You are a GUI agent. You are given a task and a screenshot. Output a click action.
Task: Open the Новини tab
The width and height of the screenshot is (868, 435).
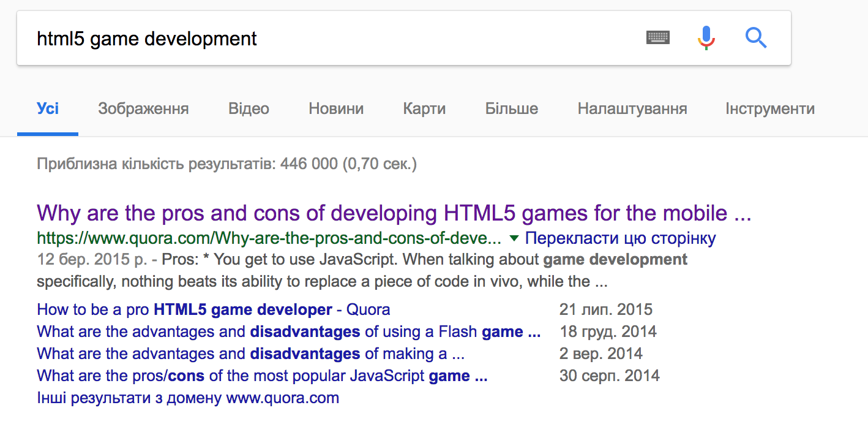tap(336, 109)
